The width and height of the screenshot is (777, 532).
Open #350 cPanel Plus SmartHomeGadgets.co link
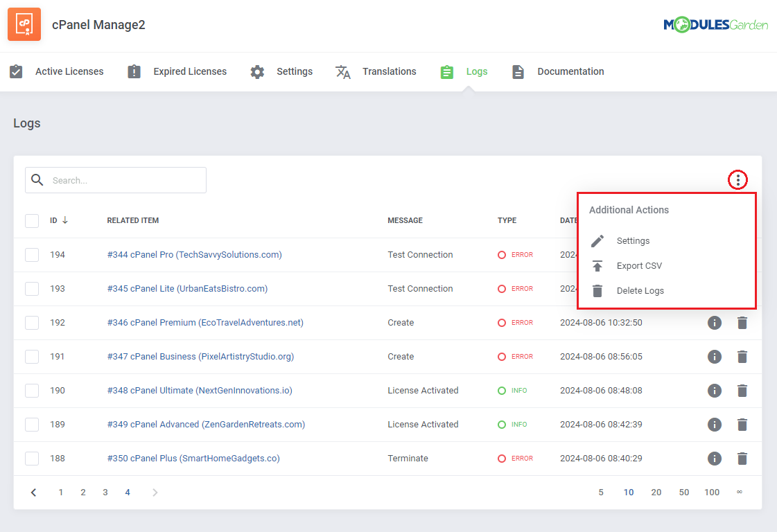193,458
